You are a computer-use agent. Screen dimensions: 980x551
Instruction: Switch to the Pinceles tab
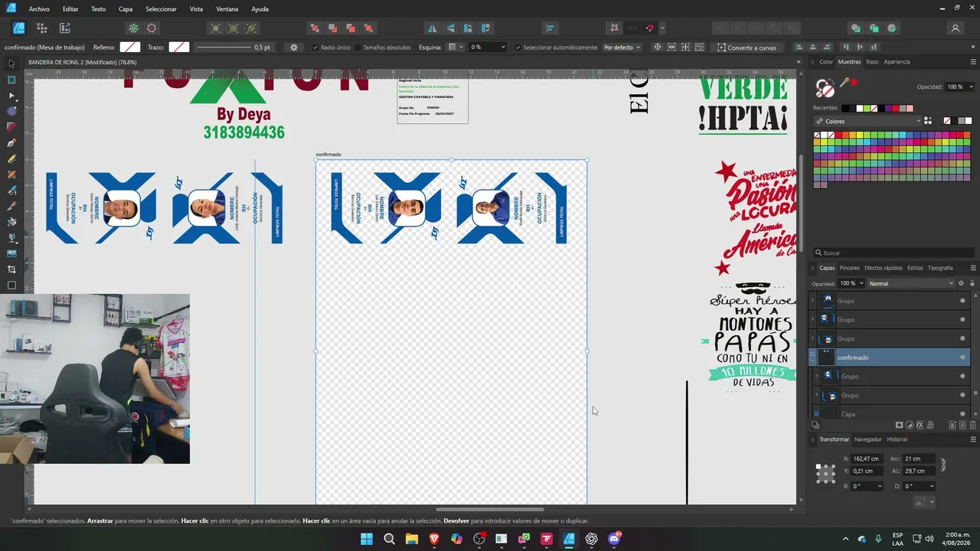(x=849, y=268)
